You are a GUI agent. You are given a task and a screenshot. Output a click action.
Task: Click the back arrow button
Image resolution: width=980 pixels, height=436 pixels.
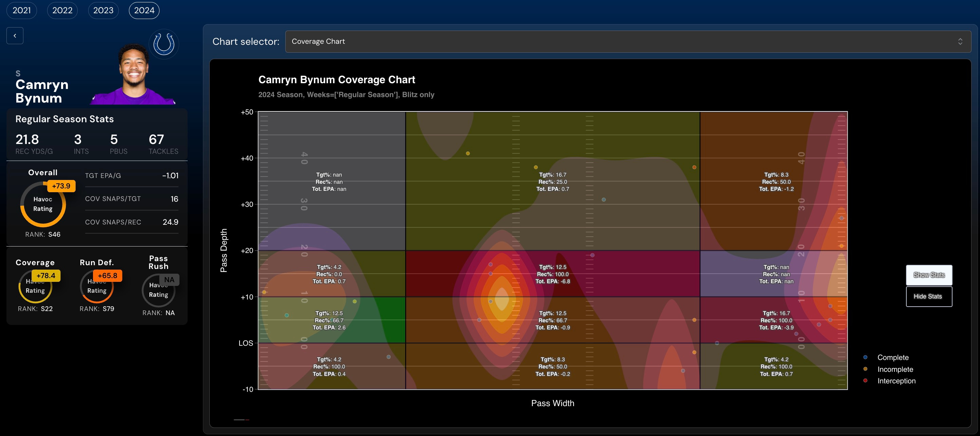point(15,36)
